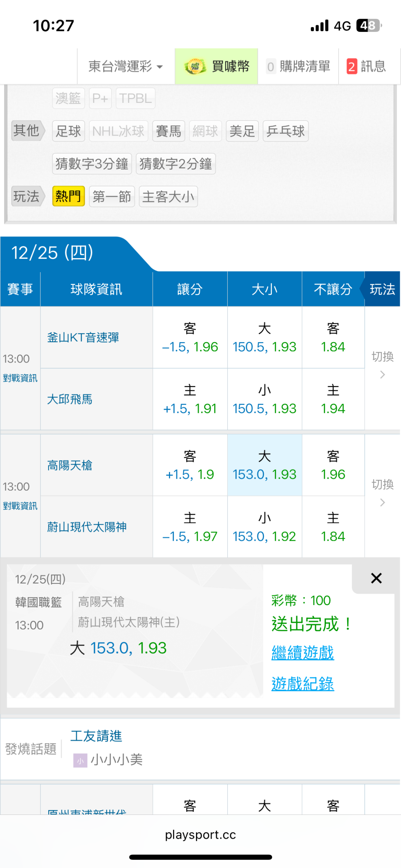Select the 熱門 play type filter
Screen dimensions: 401x868
pos(68,196)
